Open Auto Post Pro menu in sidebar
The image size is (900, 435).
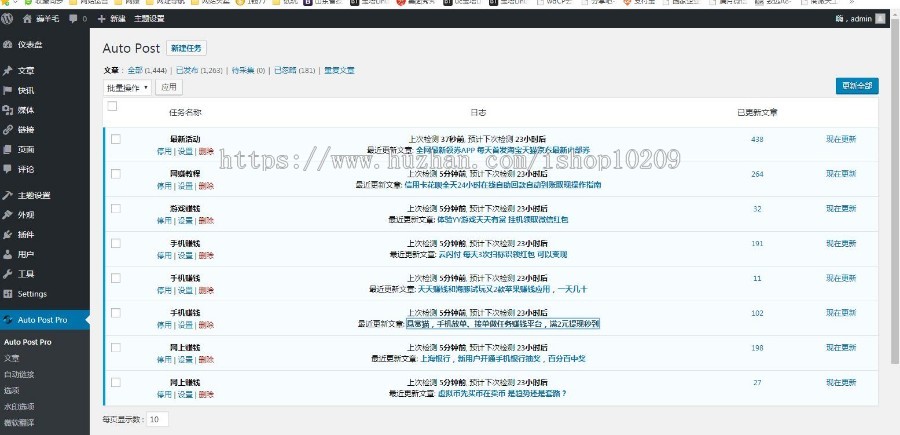(42, 320)
